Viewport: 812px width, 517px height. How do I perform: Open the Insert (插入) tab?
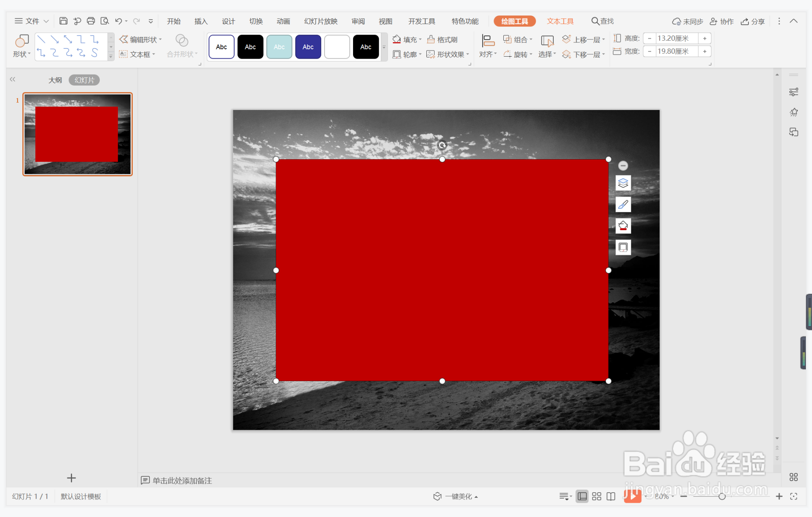click(x=201, y=21)
